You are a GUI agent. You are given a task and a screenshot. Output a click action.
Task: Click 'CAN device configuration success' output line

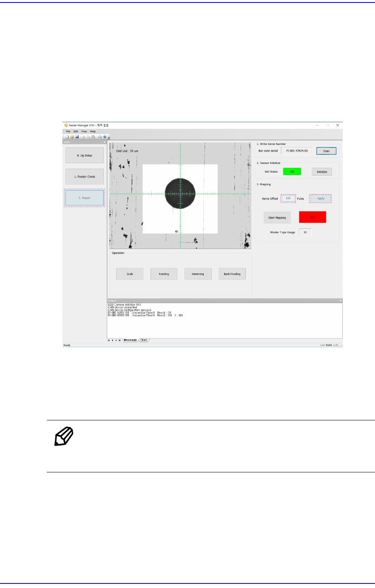(x=129, y=310)
